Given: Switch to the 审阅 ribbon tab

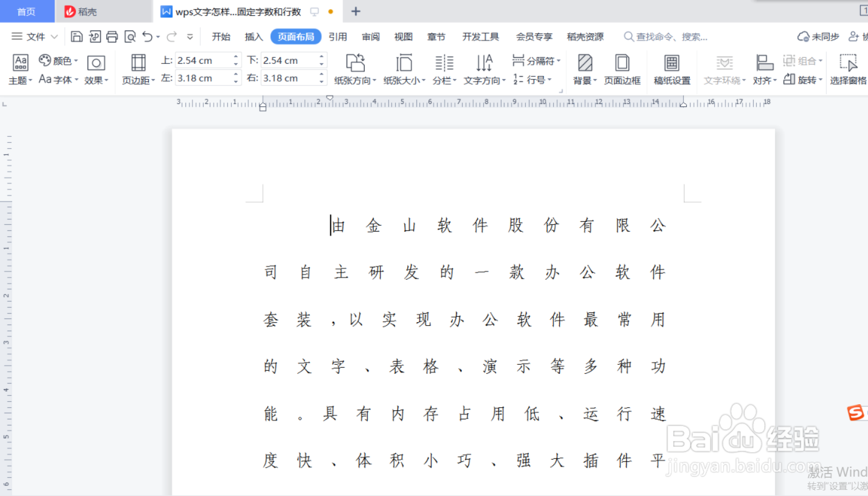Looking at the screenshot, I should pyautogui.click(x=371, y=37).
